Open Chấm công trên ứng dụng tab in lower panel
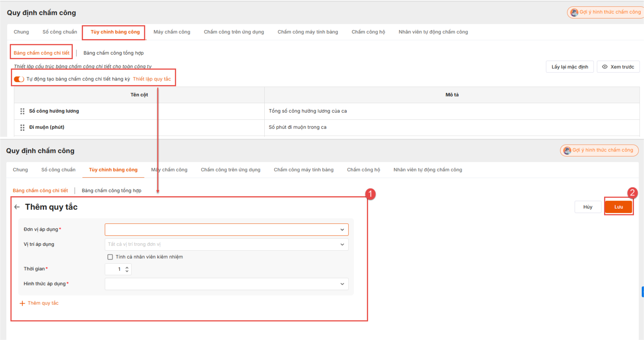Screen dimensions: 644x340 (230, 170)
